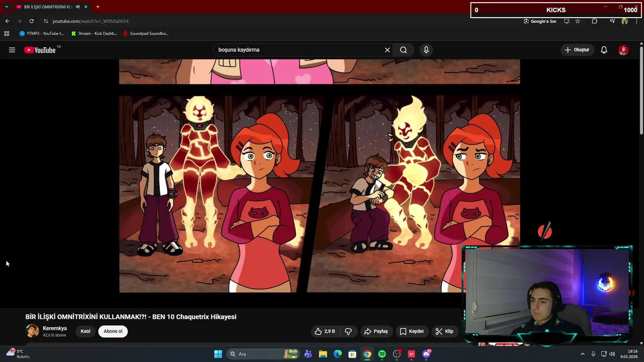Open the tab search dropdown arrow
This screenshot has height=362, width=644.
(x=7, y=7)
